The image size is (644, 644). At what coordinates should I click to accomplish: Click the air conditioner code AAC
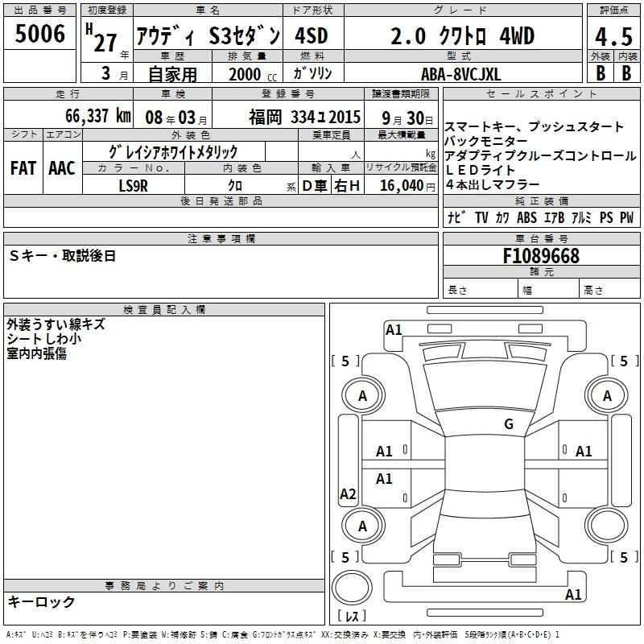coord(62,168)
